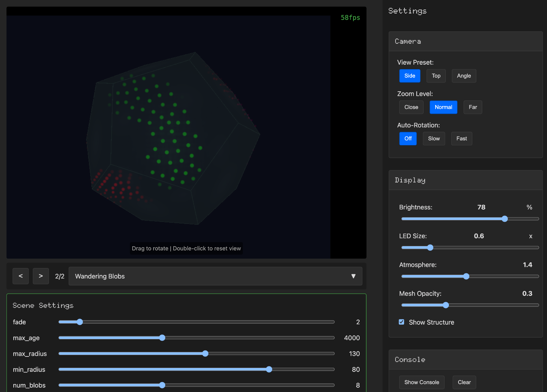
Task: Enable Slow auto-rotation
Action: 433,139
